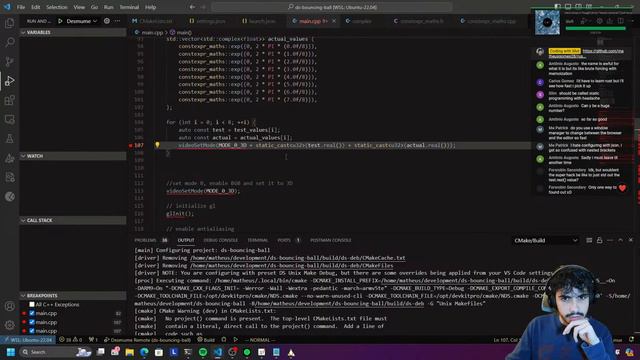This screenshot has width=640, height=360.
Task: Toggle the breakpoint dot on line 107
Action: click(x=131, y=145)
